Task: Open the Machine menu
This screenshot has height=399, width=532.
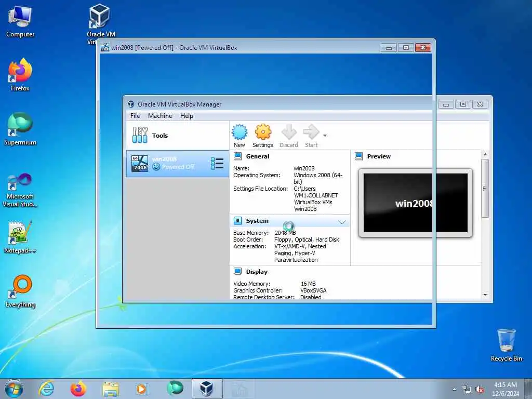Action: [x=160, y=116]
